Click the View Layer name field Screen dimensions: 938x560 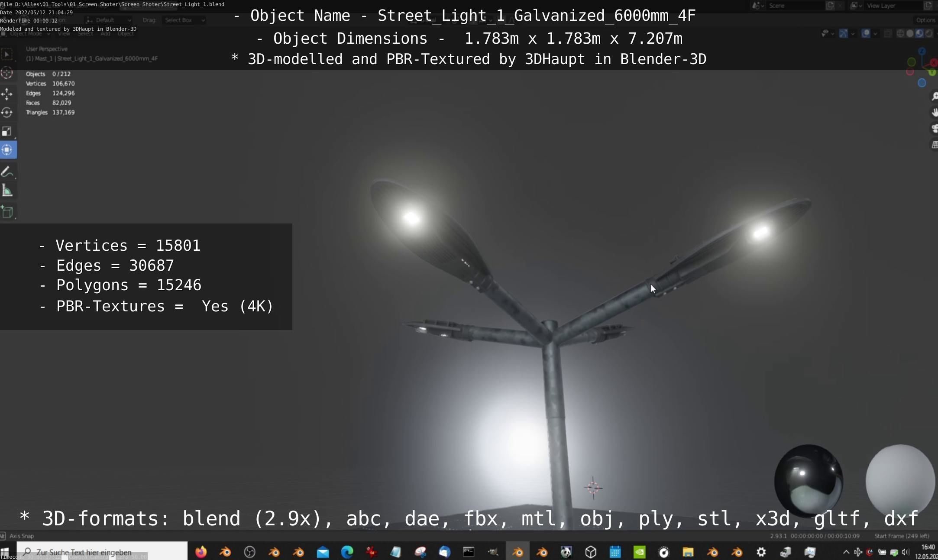tap(893, 6)
